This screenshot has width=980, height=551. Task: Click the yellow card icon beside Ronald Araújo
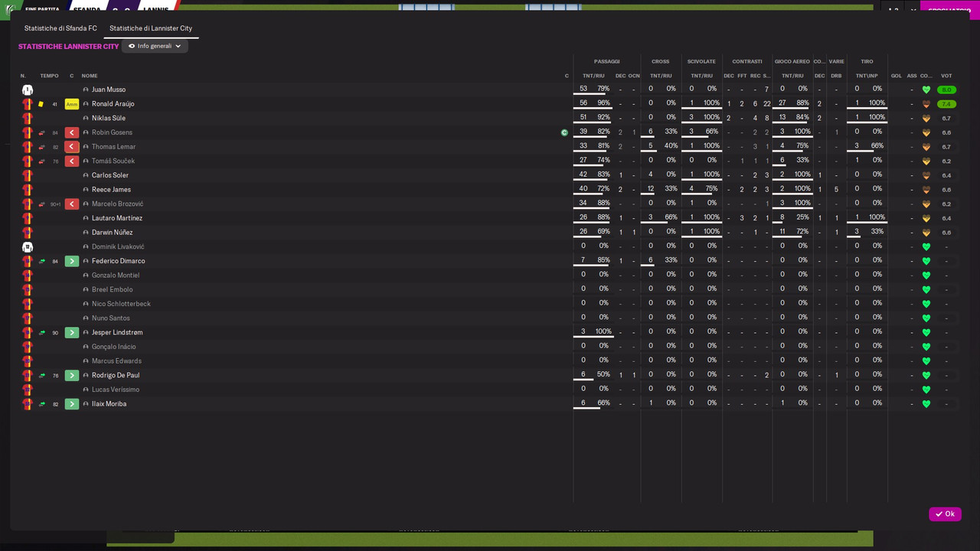point(41,104)
